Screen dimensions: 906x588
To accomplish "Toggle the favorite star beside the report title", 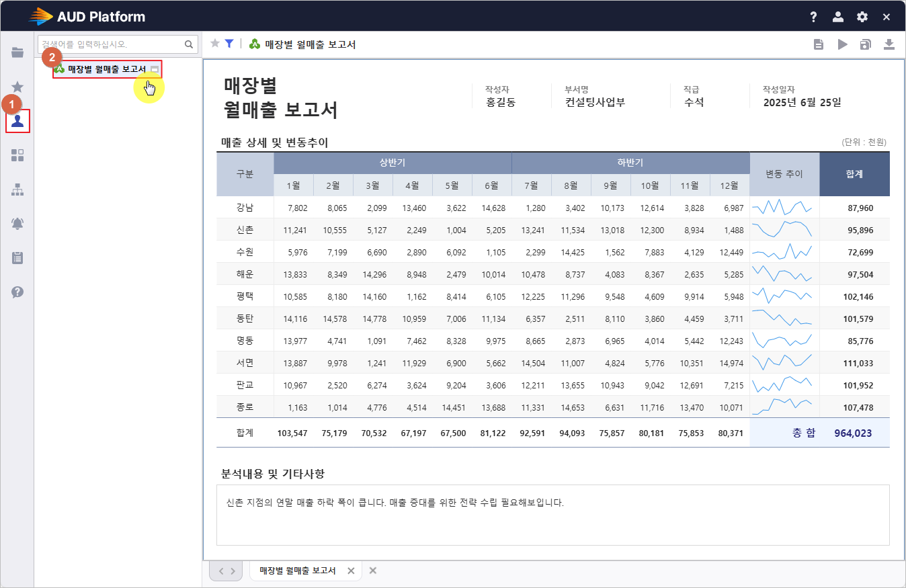I will (x=215, y=44).
